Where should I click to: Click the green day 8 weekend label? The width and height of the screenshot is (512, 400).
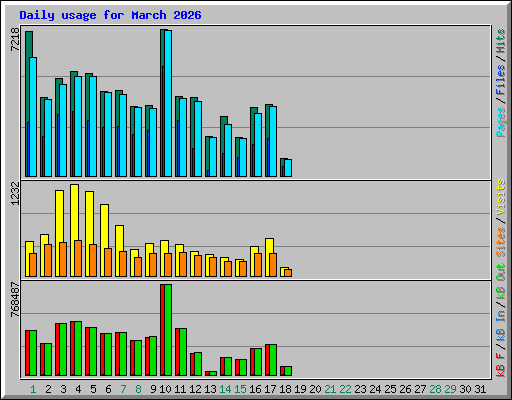(138, 389)
